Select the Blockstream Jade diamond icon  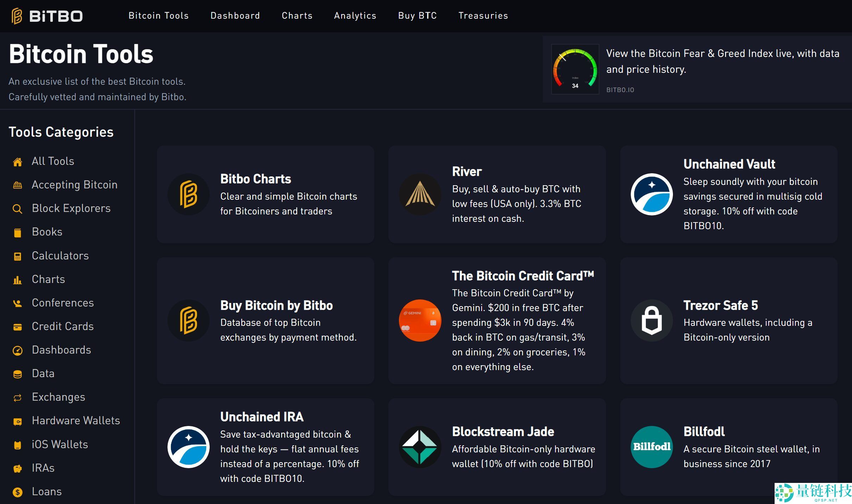coord(420,447)
